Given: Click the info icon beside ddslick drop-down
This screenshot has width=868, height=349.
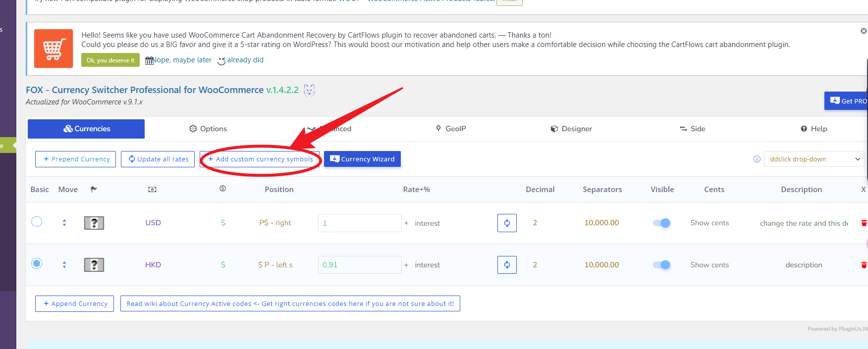Looking at the screenshot, I should coord(757,159).
